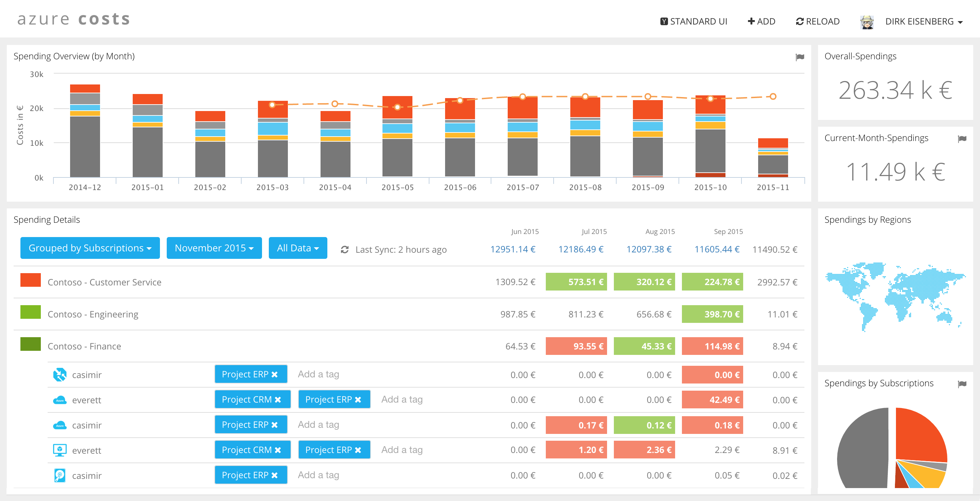This screenshot has height=501, width=980.
Task: Dismiss the Project ERP tag on the bottom casimir row
Action: click(275, 475)
